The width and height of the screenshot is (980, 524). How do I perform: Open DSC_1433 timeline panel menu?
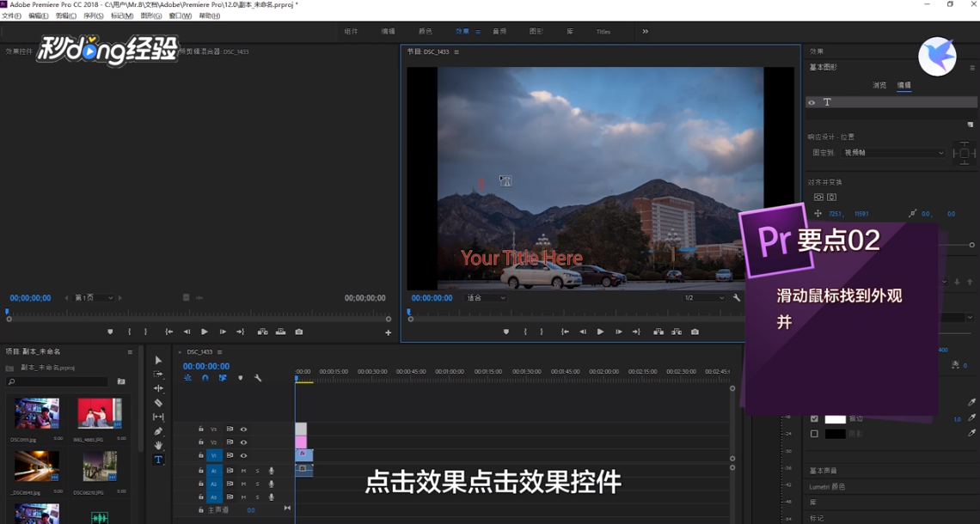coord(219,351)
